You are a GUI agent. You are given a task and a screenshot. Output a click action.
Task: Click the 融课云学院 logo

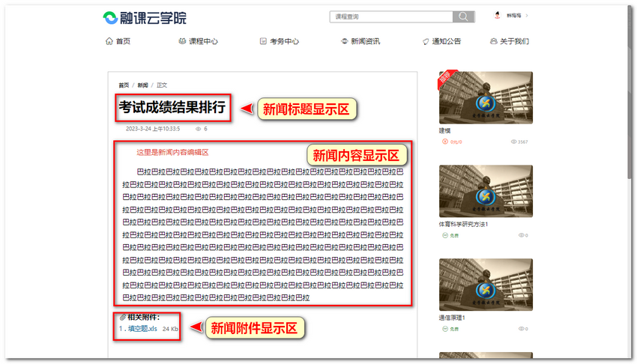pyautogui.click(x=145, y=18)
